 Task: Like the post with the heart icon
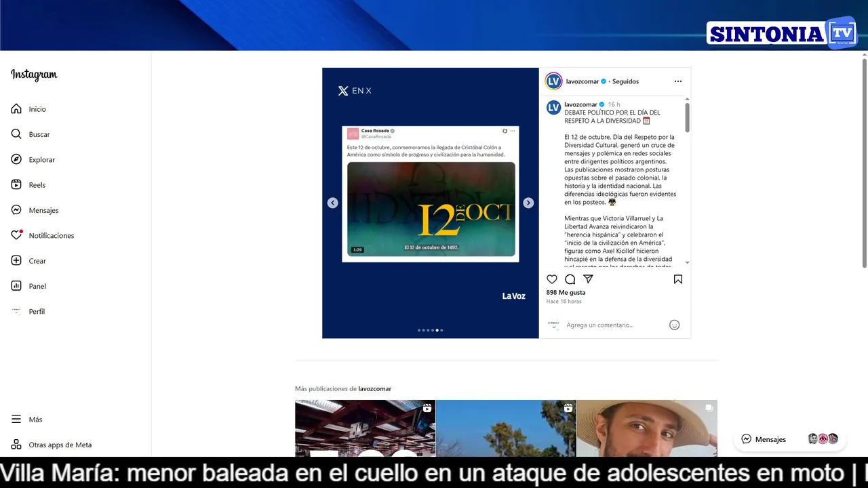552,279
